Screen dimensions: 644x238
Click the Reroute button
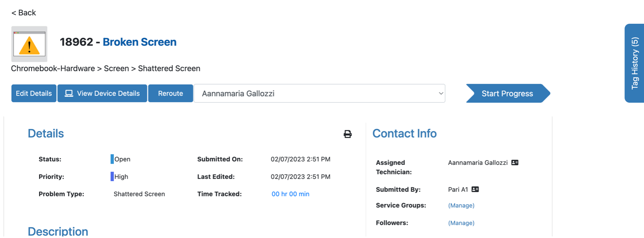[171, 93]
